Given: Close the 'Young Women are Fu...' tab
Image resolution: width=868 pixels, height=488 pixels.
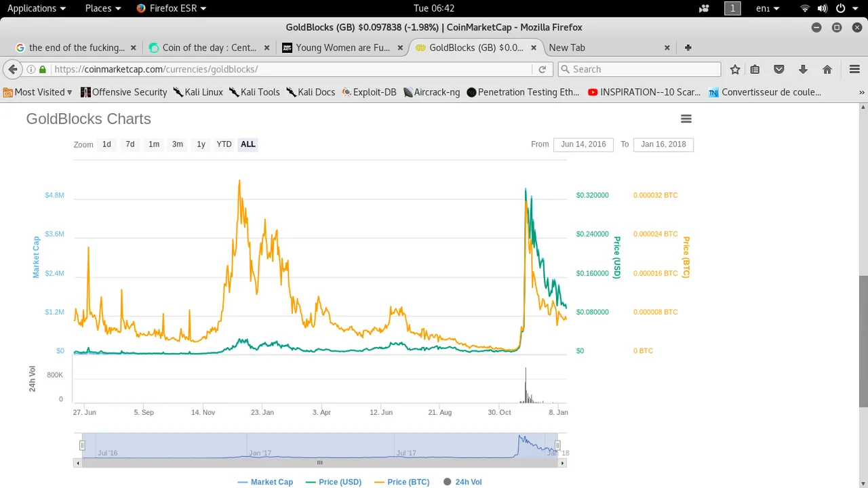Looking at the screenshot, I should point(400,47).
